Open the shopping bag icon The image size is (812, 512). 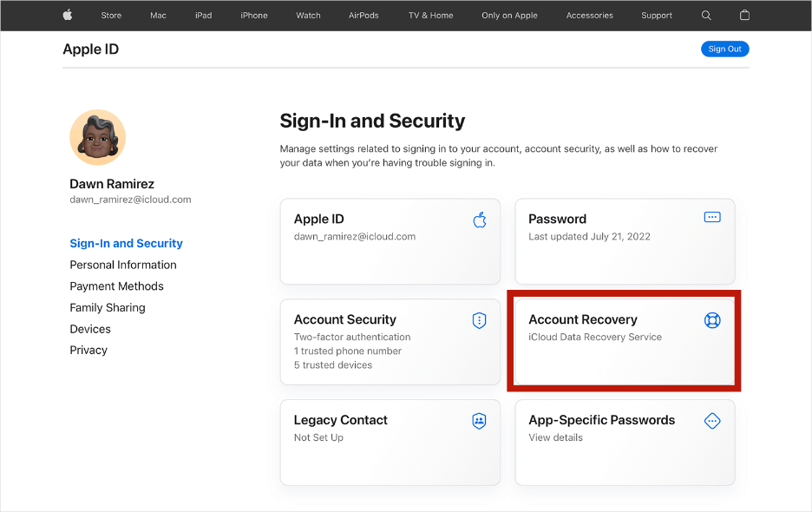pyautogui.click(x=742, y=15)
